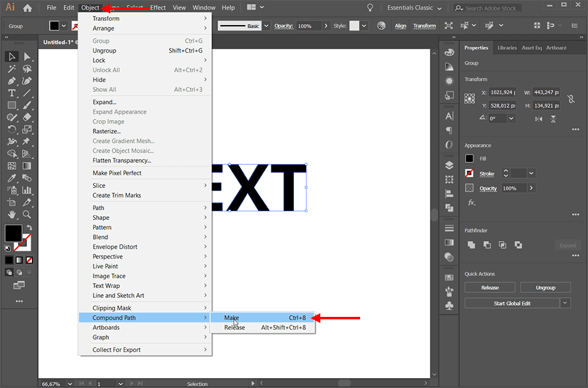The width and height of the screenshot is (588, 388).
Task: Activate the Zoom tool
Action: tap(26, 214)
